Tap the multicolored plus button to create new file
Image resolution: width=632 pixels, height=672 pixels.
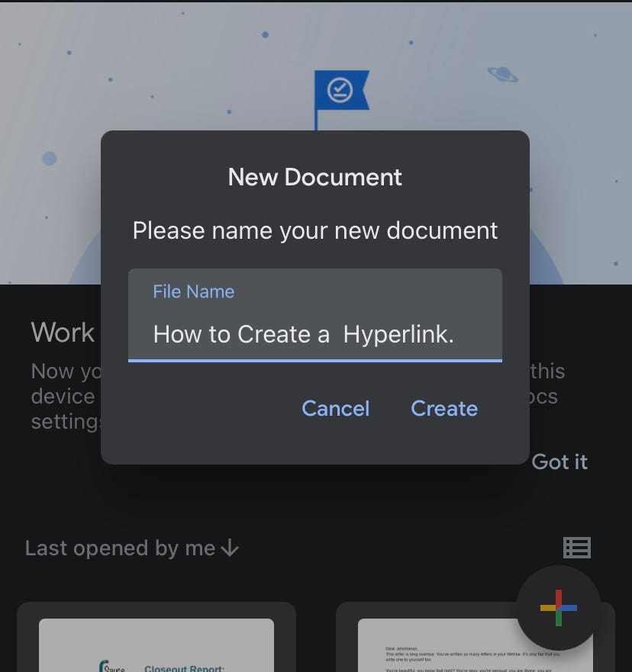559,608
